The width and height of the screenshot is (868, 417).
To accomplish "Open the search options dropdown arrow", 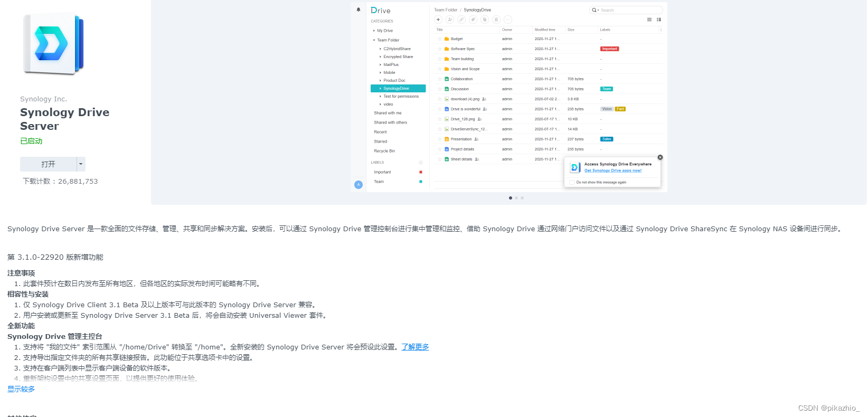I will point(598,10).
